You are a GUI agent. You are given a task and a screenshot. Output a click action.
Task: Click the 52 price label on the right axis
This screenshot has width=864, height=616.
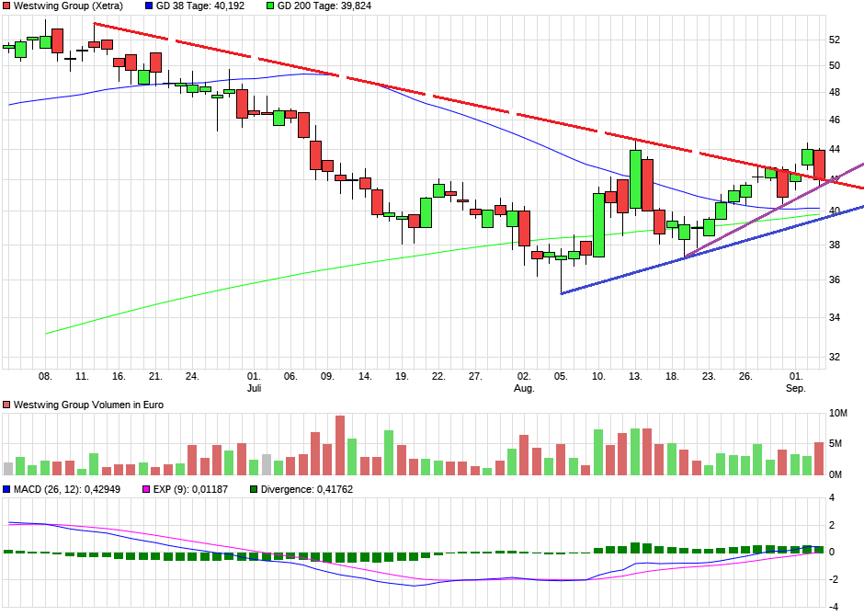(835, 40)
